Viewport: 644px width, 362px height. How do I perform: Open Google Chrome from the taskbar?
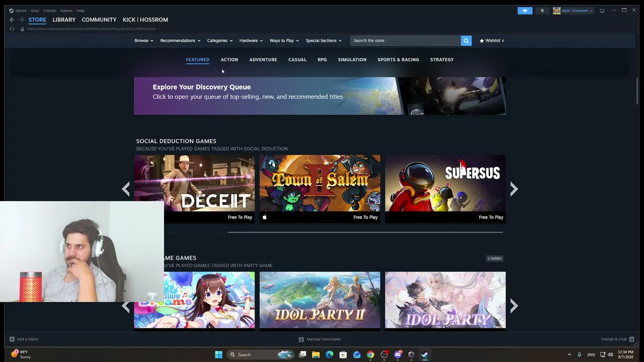click(x=370, y=355)
